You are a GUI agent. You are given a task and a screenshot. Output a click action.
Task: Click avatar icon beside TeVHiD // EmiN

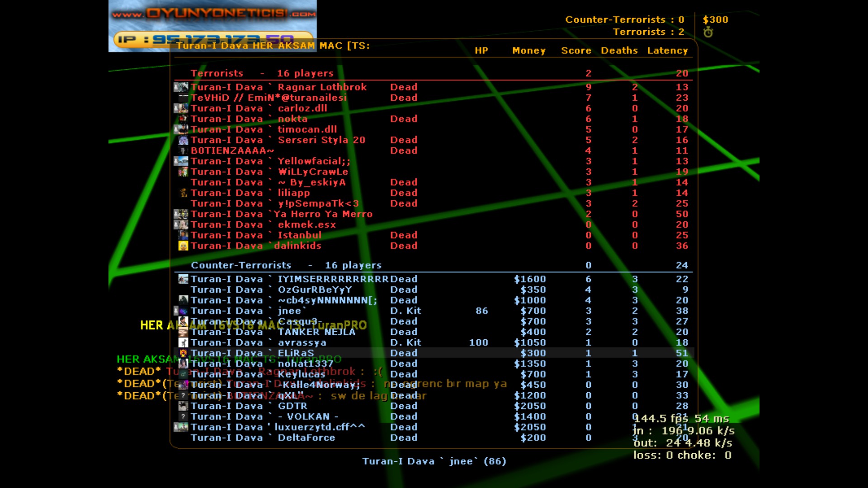(183, 97)
